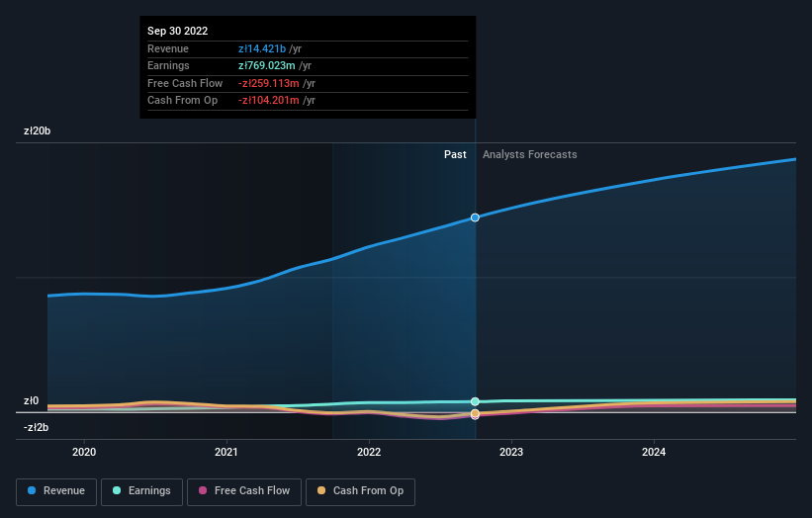Screen dimensions: 812x518
Task: Click the Free Cash Flow row label in tooltip
Action: coord(185,83)
